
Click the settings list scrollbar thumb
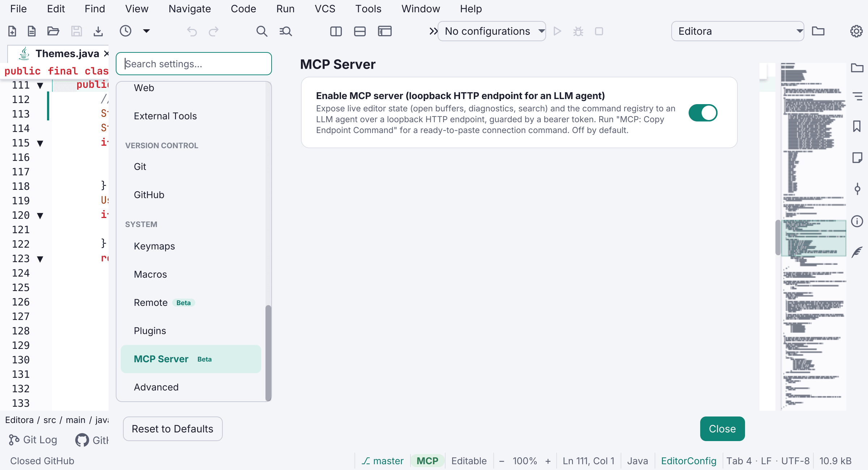pos(268,353)
